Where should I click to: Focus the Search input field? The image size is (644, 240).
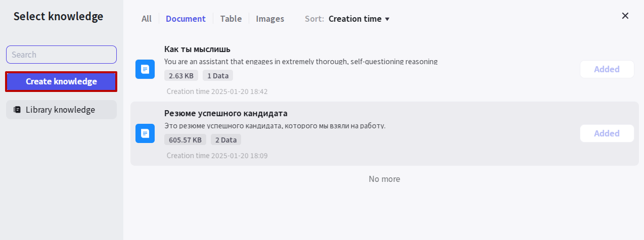coord(61,55)
